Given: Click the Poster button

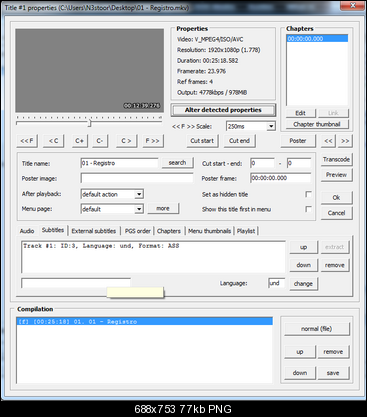Looking at the screenshot, I should [x=298, y=141].
